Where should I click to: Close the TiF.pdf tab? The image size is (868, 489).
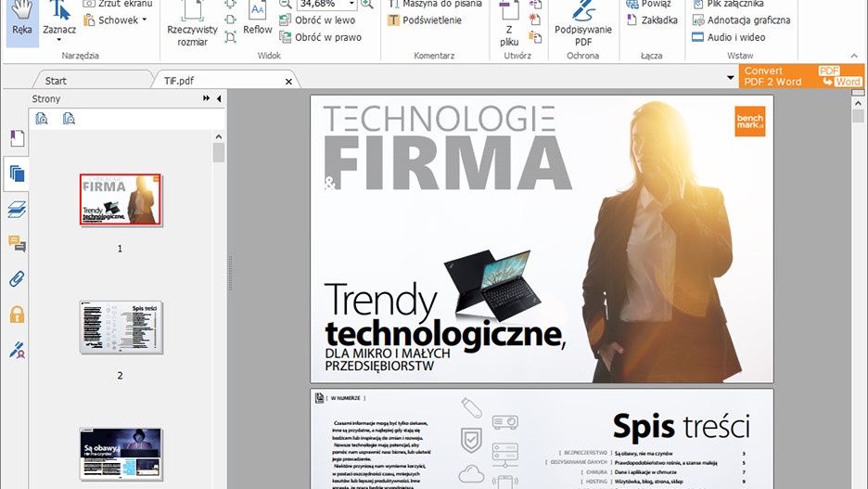[288, 82]
